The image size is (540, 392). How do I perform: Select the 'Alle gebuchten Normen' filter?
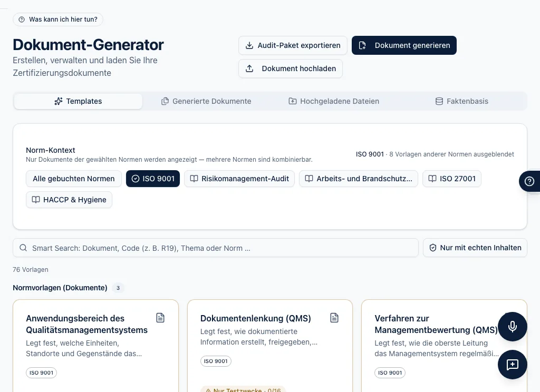pos(74,179)
